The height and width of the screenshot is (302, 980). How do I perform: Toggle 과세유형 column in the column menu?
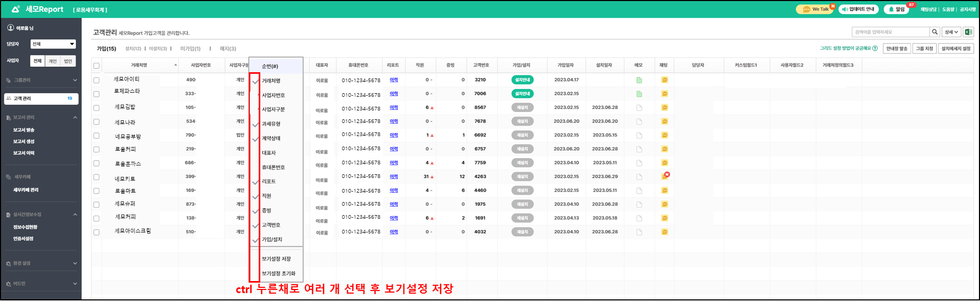click(271, 124)
